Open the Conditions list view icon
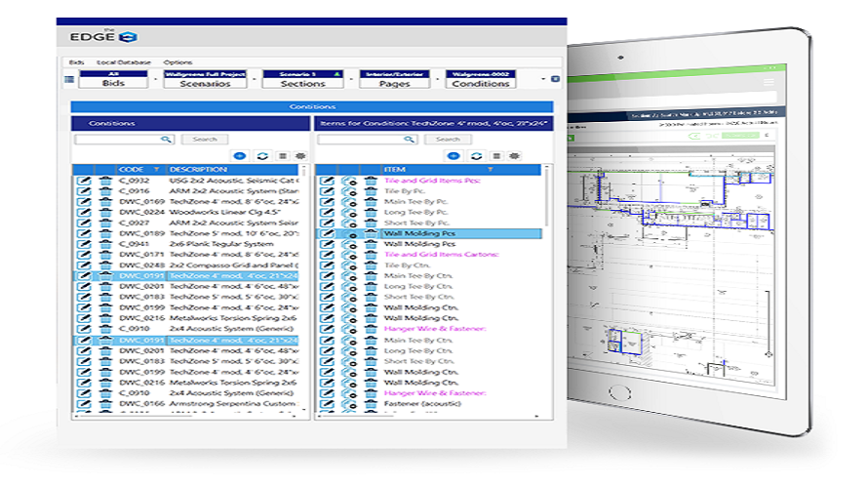The width and height of the screenshot is (868, 488). coord(283,155)
